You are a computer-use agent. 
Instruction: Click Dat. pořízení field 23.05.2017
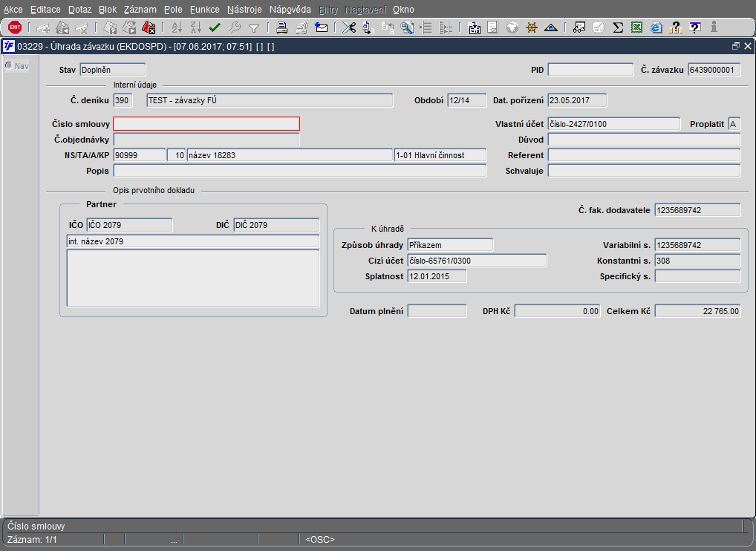point(577,100)
